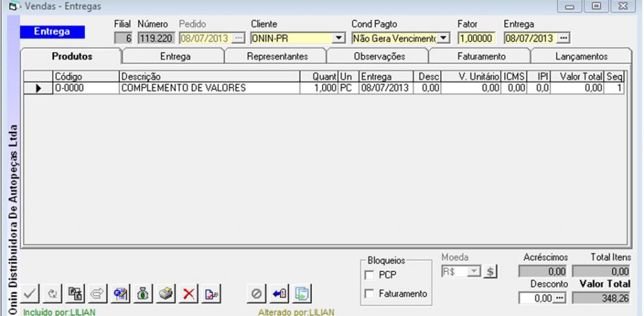Open the Moeda R$ dropdown
The width and height of the screenshot is (644, 316).
click(x=475, y=271)
